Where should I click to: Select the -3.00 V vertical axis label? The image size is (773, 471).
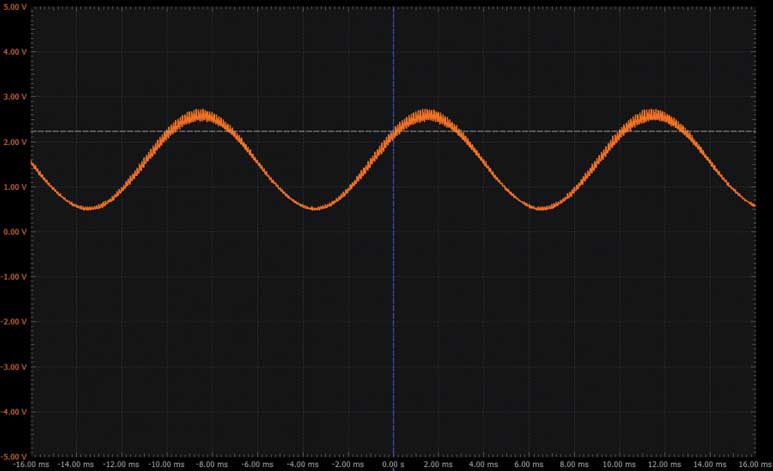[14, 367]
